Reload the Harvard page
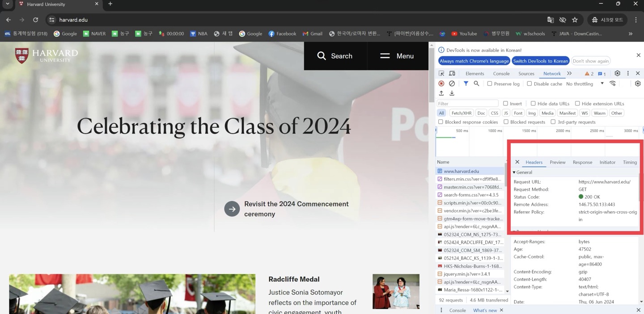The image size is (644, 314). [35, 20]
